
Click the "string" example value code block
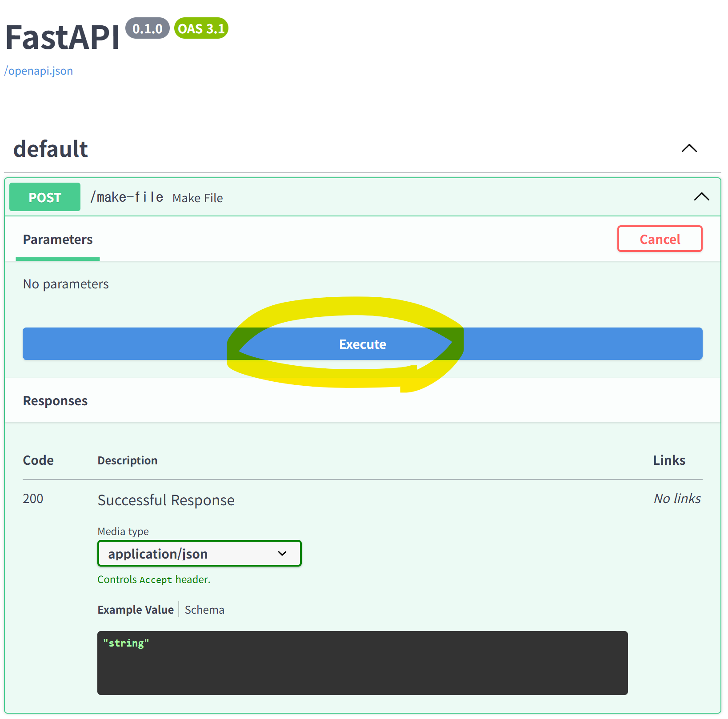[x=362, y=663]
